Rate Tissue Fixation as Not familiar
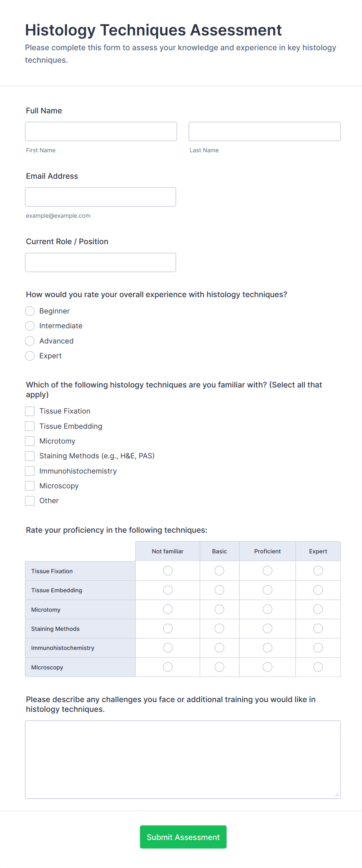 click(x=167, y=570)
